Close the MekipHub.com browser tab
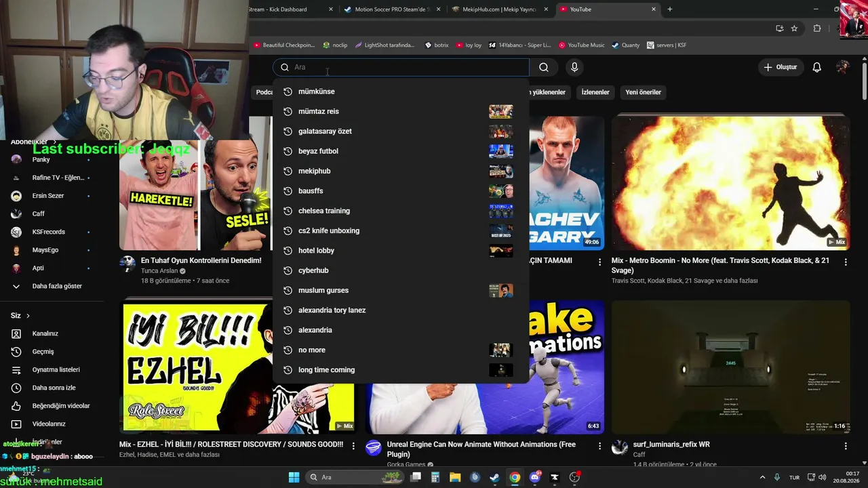Screen dimensions: 868x488 tap(547, 9)
